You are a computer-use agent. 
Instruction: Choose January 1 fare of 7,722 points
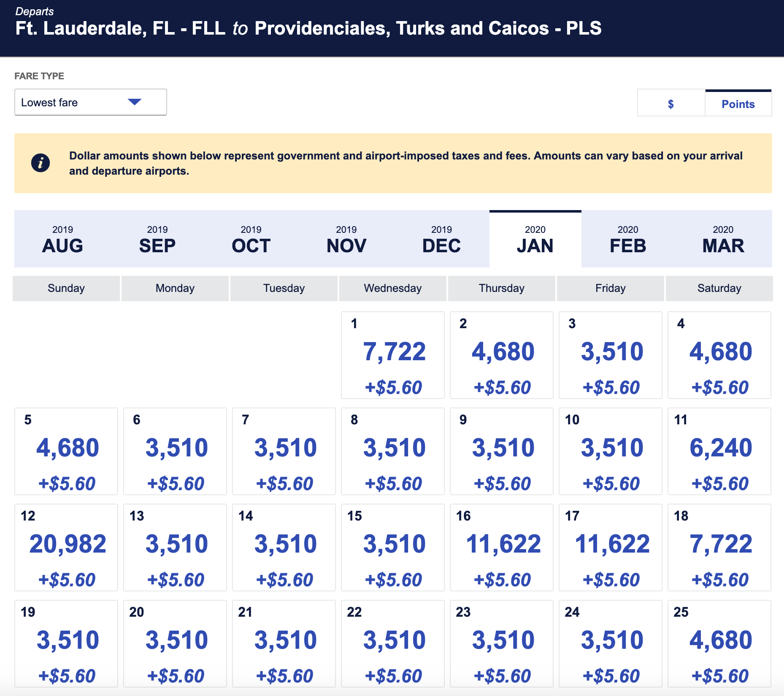click(x=393, y=355)
